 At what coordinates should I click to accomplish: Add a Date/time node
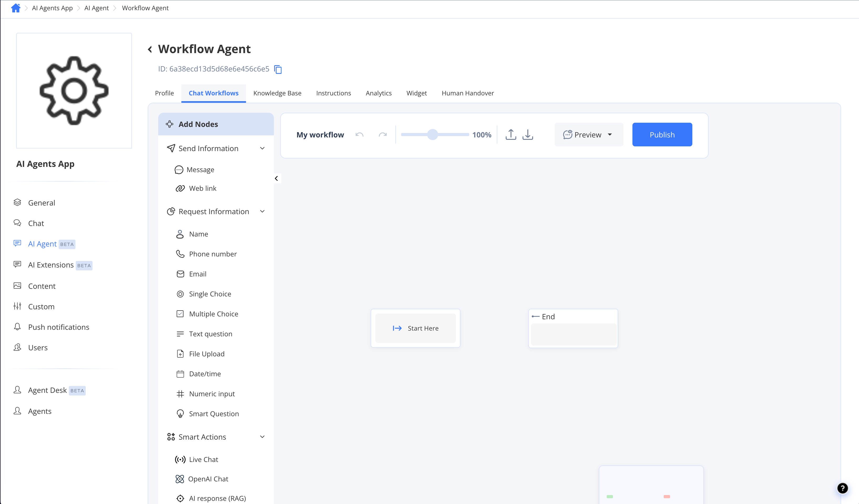198,374
